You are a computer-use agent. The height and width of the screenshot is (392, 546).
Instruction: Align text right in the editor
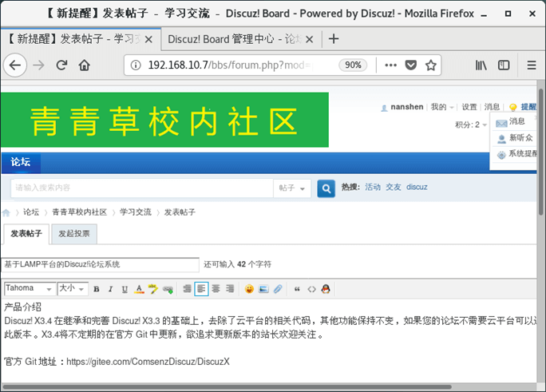[x=230, y=288]
